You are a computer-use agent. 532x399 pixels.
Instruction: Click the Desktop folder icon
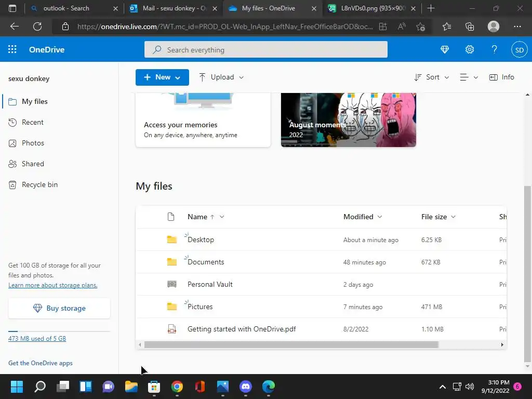point(172,240)
